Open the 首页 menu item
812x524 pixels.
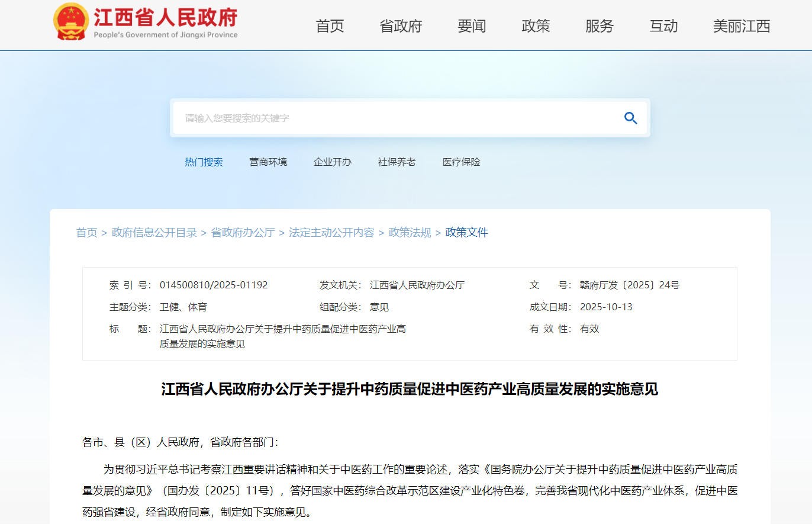coord(330,26)
